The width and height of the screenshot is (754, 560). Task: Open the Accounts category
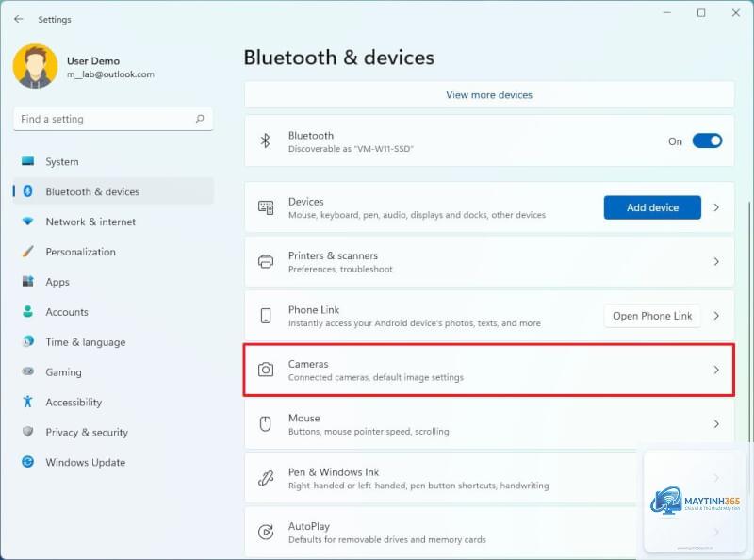(x=113, y=311)
